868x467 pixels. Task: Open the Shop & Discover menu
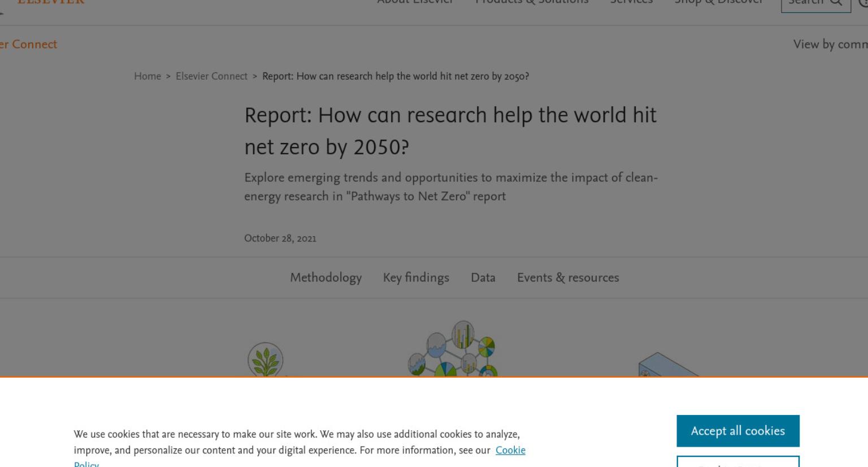point(718,2)
